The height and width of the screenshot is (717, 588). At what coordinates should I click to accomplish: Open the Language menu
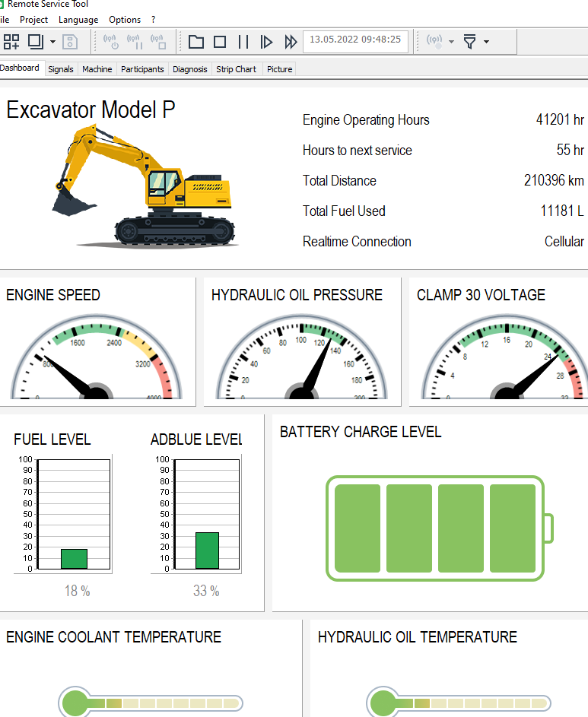[78, 20]
